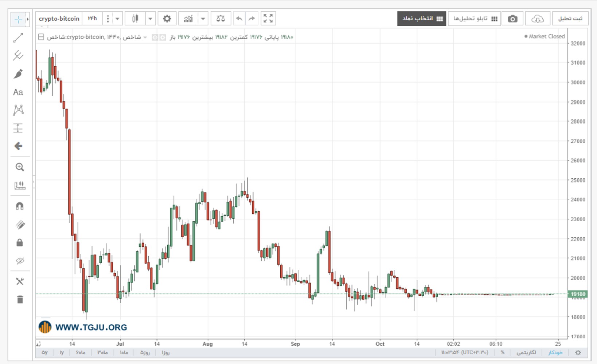This screenshot has width=597, height=364.
Task: Expand cursor tool flyout arrow
Action: point(27,19)
